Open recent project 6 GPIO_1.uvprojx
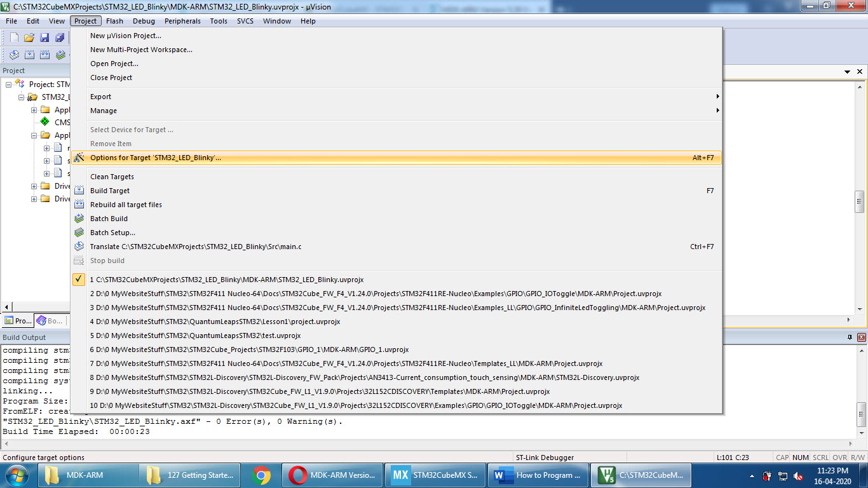 pyautogui.click(x=396, y=349)
